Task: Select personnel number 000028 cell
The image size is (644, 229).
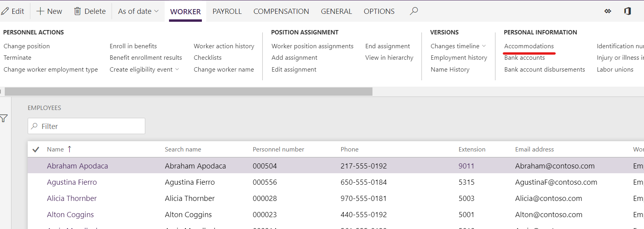Action: (265, 198)
